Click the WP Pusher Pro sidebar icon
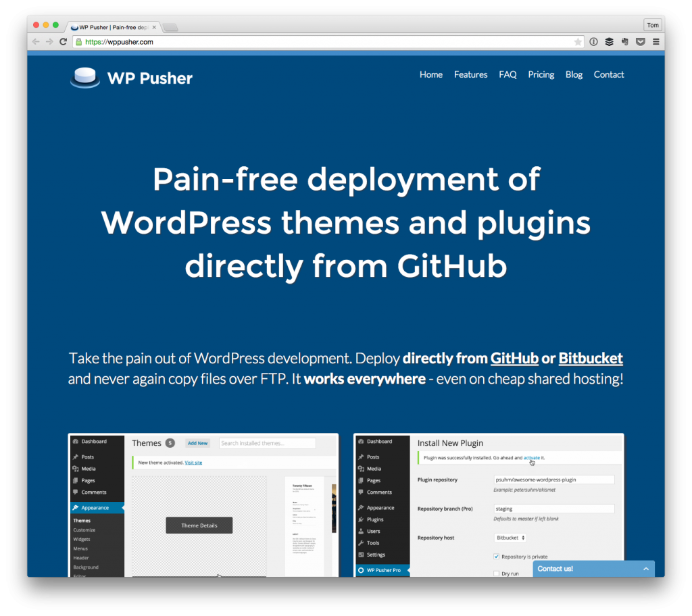The image size is (692, 616). (x=361, y=570)
